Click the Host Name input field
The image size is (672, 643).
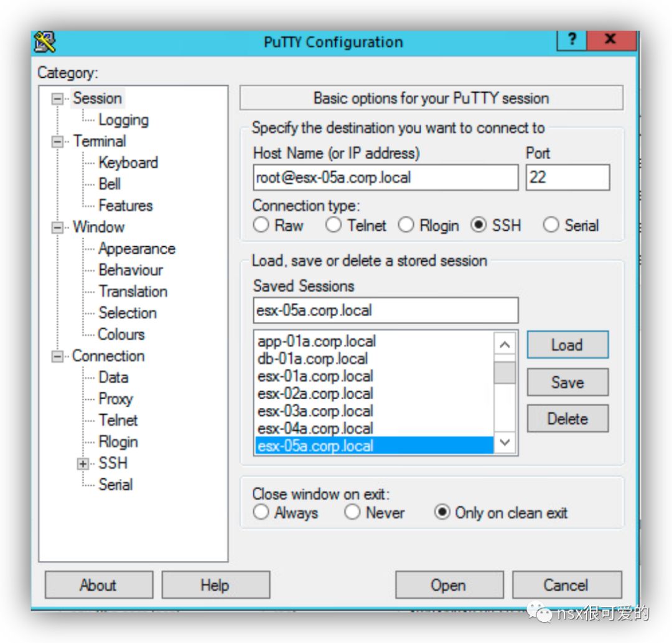[x=385, y=177]
